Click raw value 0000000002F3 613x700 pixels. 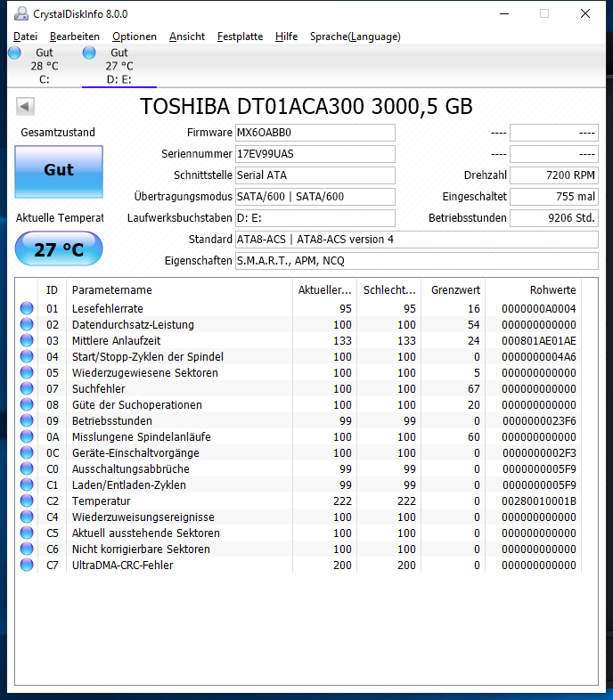[x=539, y=453]
